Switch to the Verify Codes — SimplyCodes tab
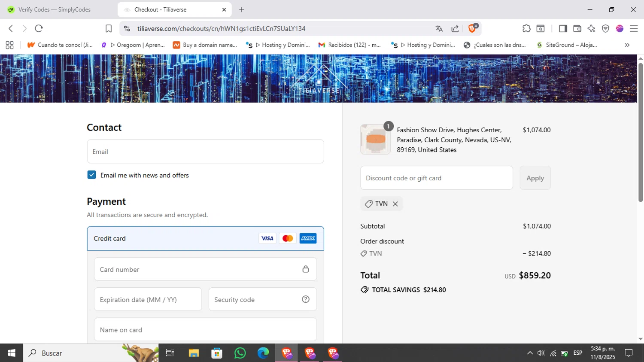 pos(55,9)
